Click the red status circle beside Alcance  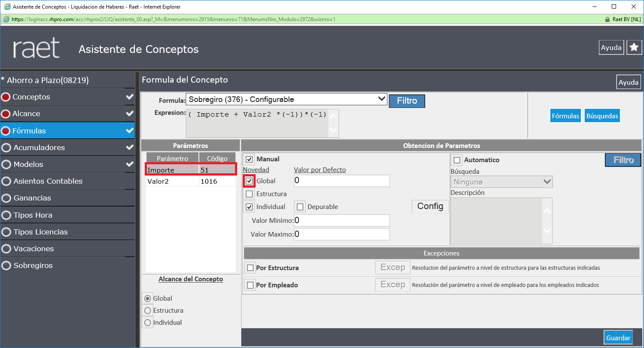[x=6, y=114]
